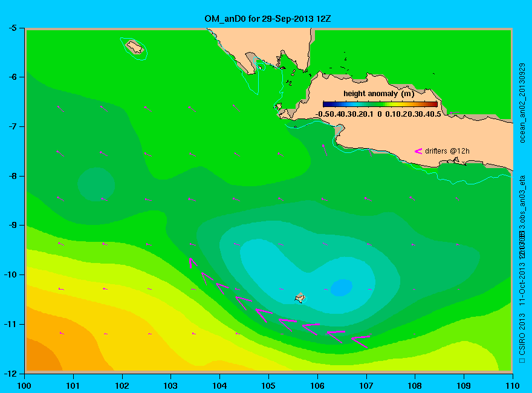Click the 'height anomaly (m)' legend label
532x393 pixels.
[378, 94]
